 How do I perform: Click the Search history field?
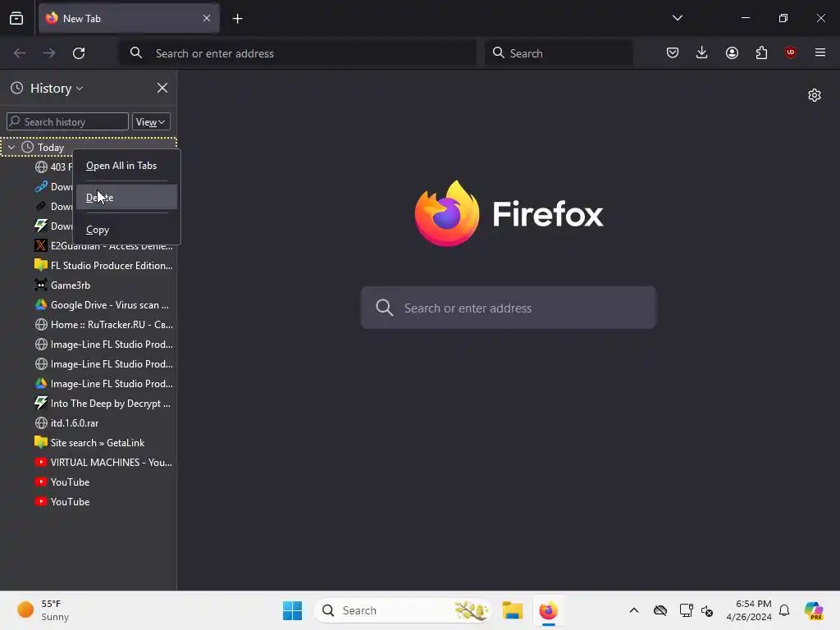click(x=67, y=121)
